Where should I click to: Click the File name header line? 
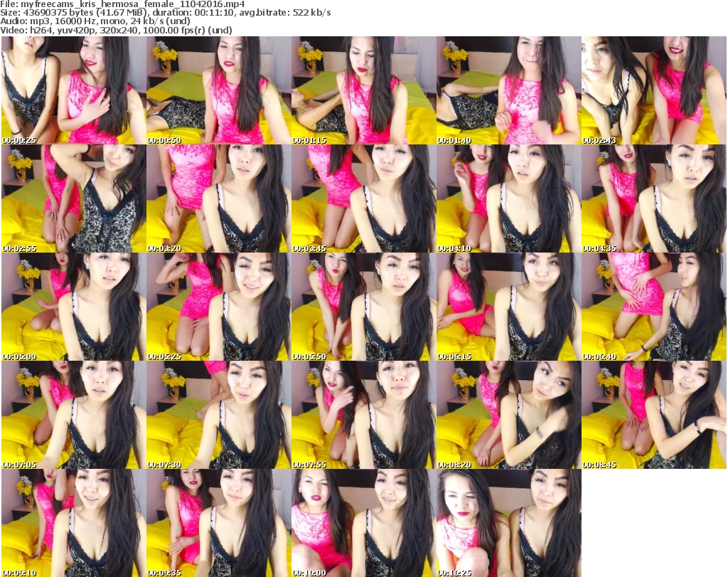(122, 4)
